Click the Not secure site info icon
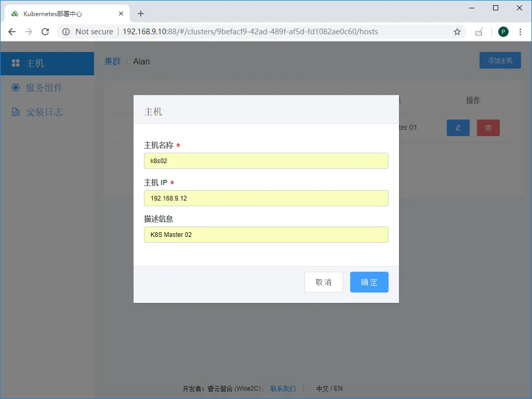532x399 pixels. [x=66, y=32]
